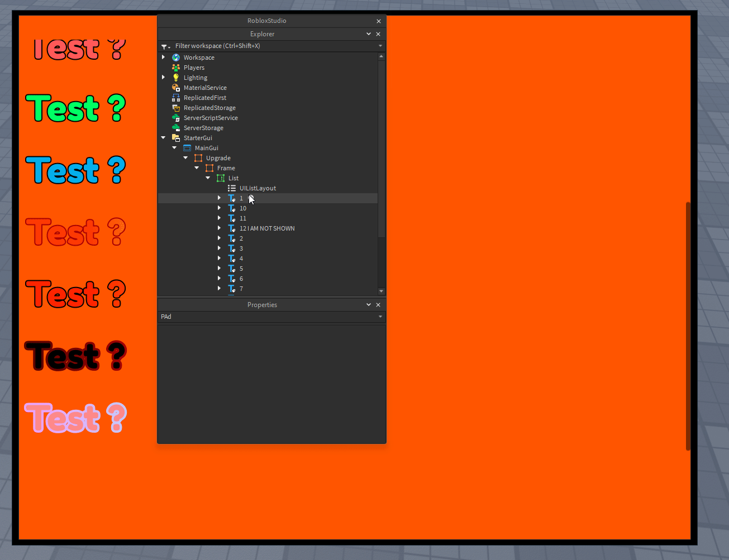Click the MainGui ScreenGui icon
The width and height of the screenshot is (729, 560).
point(187,147)
